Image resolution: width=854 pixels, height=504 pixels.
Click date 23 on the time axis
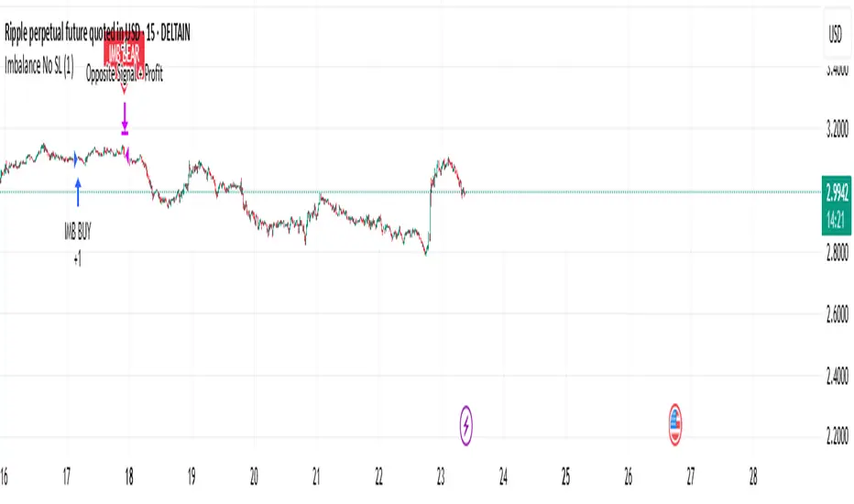point(441,477)
